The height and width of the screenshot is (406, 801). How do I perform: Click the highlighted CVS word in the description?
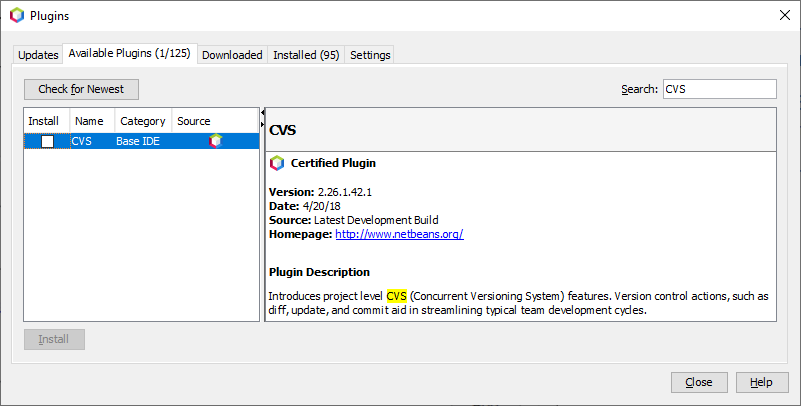[396, 296]
